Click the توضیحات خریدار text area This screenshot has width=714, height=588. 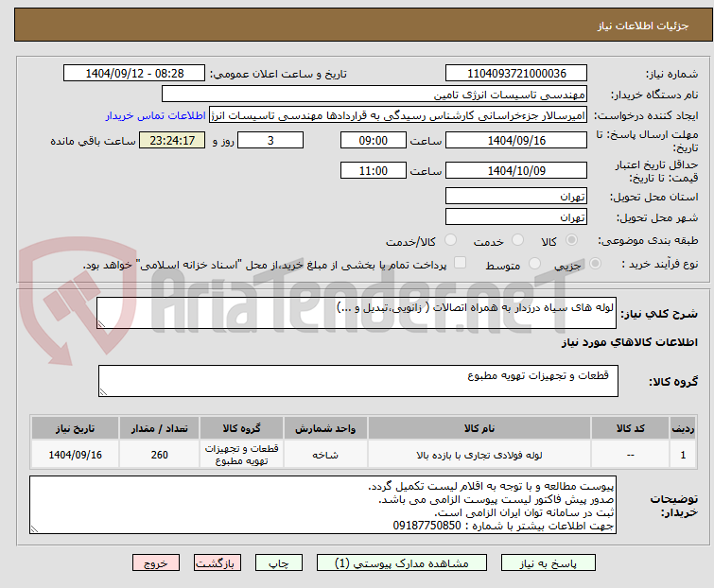tap(322, 505)
